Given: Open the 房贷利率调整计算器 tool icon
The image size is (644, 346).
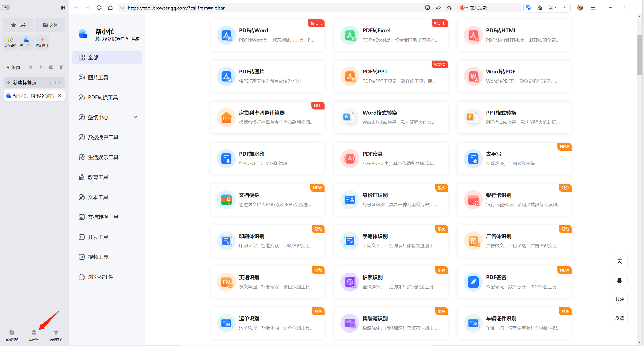Looking at the screenshot, I should point(226,118).
